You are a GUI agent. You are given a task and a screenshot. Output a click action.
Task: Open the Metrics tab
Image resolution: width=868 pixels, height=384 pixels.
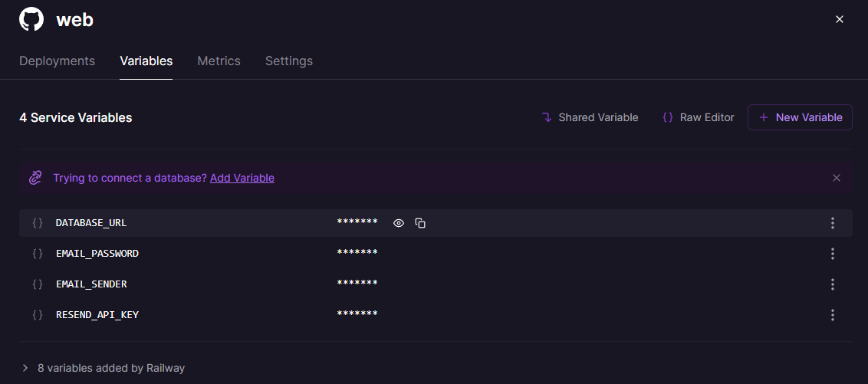[219, 61]
